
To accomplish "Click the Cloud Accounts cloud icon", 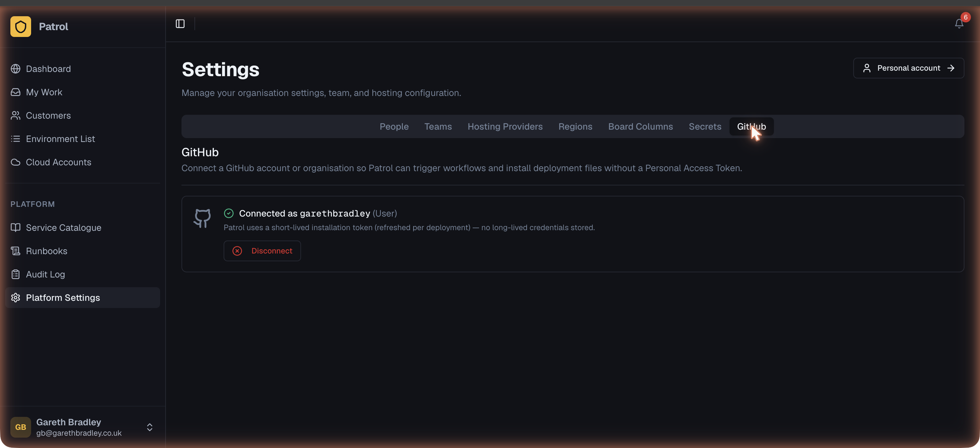I will [16, 162].
